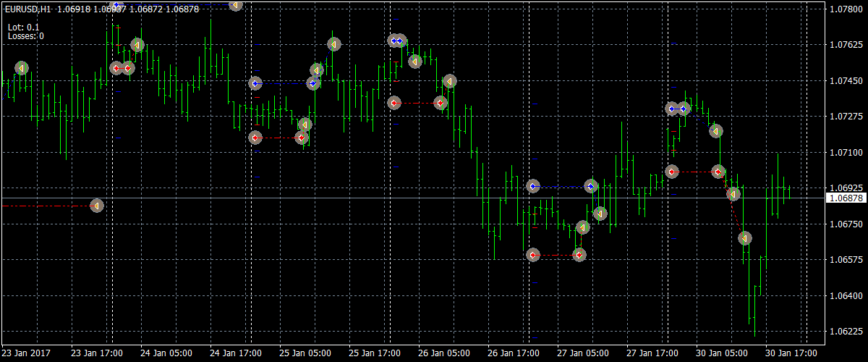Click the EURUSD,H1 chart title text
868x362 pixels.
pyautogui.click(x=27, y=9)
